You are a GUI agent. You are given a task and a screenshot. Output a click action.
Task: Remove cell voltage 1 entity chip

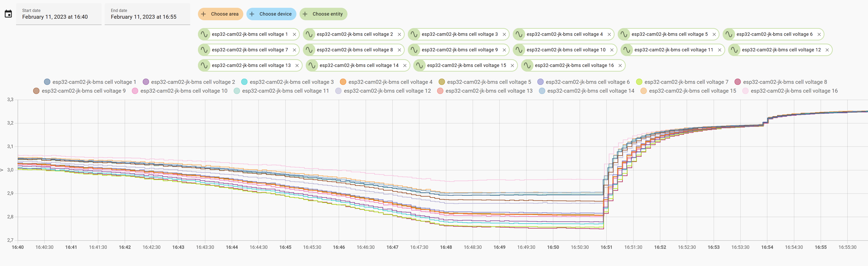[294, 35]
